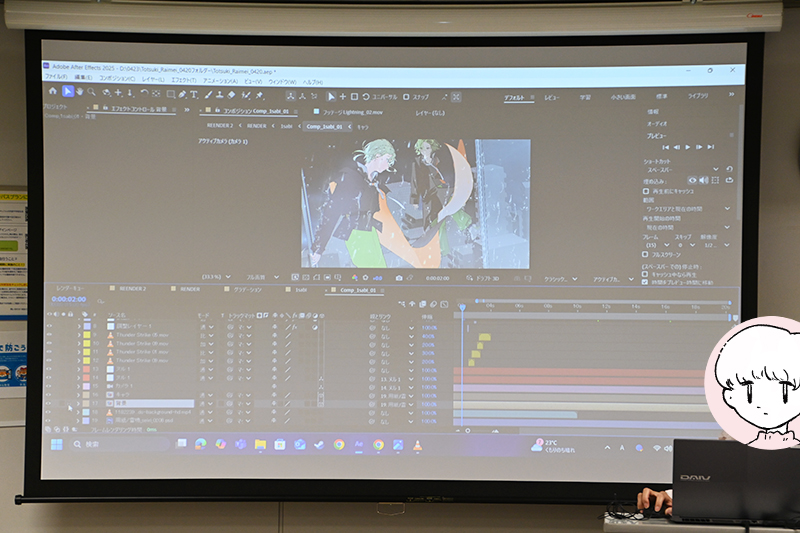Open File Explorer from taskbar
Screen dimensions: 800x533
pyautogui.click(x=260, y=444)
